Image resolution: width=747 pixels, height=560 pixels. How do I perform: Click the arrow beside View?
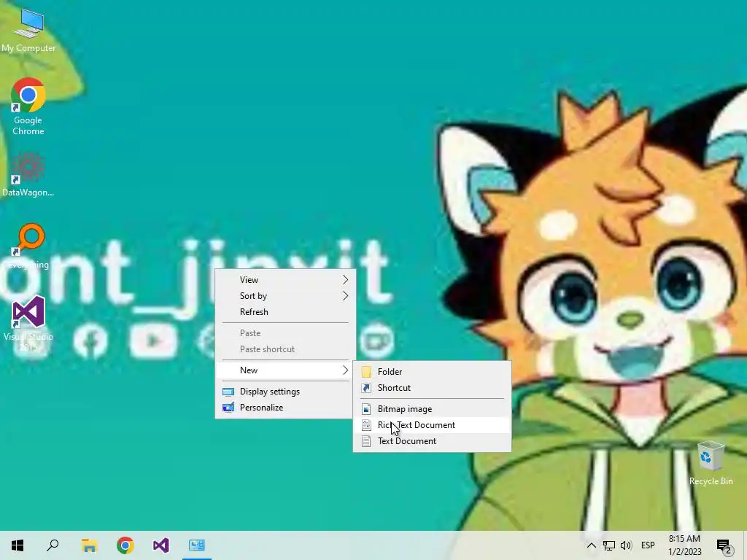pos(345,279)
